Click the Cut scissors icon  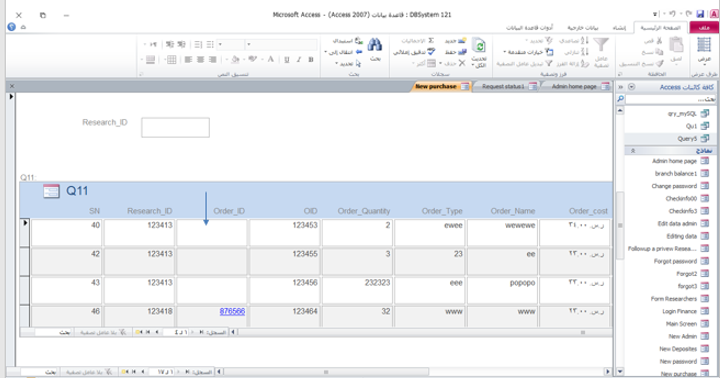pos(659,40)
